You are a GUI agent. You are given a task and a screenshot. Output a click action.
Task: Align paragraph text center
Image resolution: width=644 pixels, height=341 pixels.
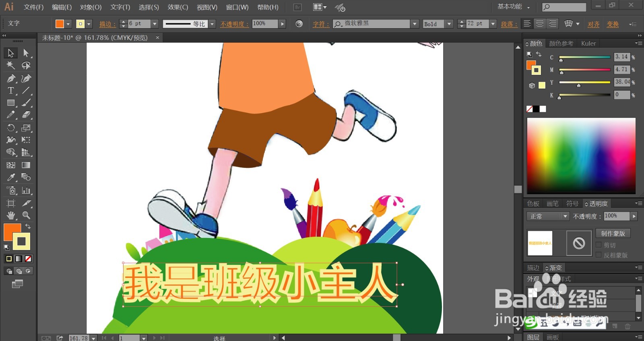(x=540, y=24)
